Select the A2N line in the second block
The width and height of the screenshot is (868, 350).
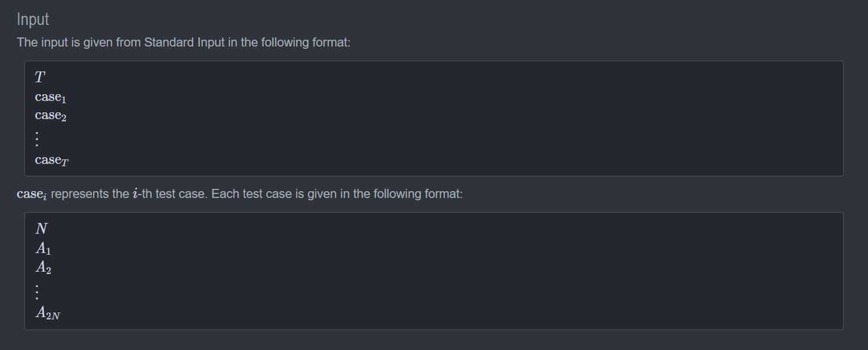48,313
